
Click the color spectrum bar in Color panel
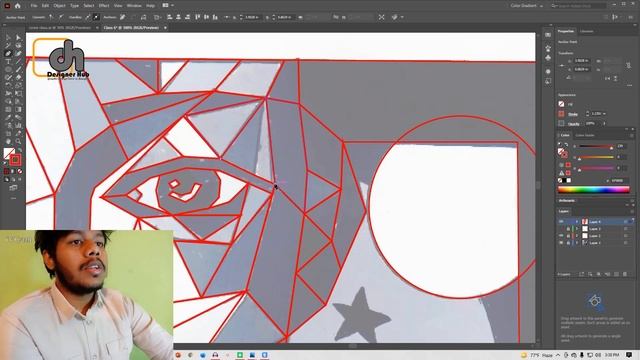click(x=593, y=189)
